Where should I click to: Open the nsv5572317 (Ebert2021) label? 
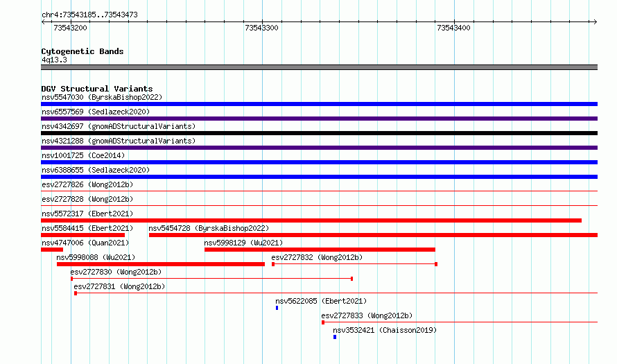coord(87,214)
